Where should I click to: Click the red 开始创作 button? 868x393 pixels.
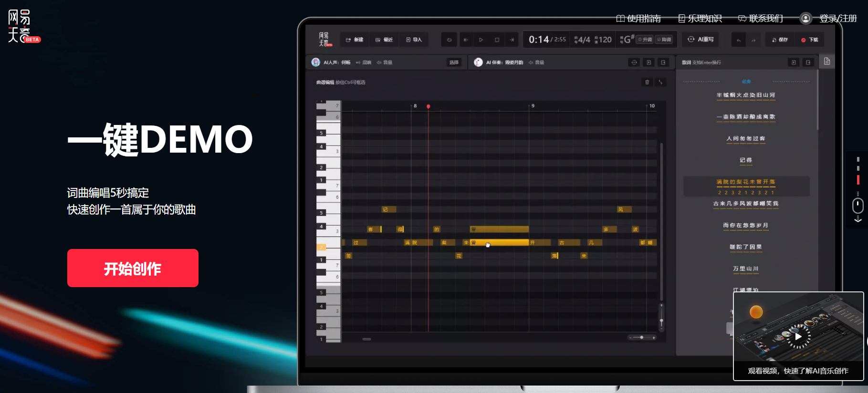pyautogui.click(x=133, y=268)
